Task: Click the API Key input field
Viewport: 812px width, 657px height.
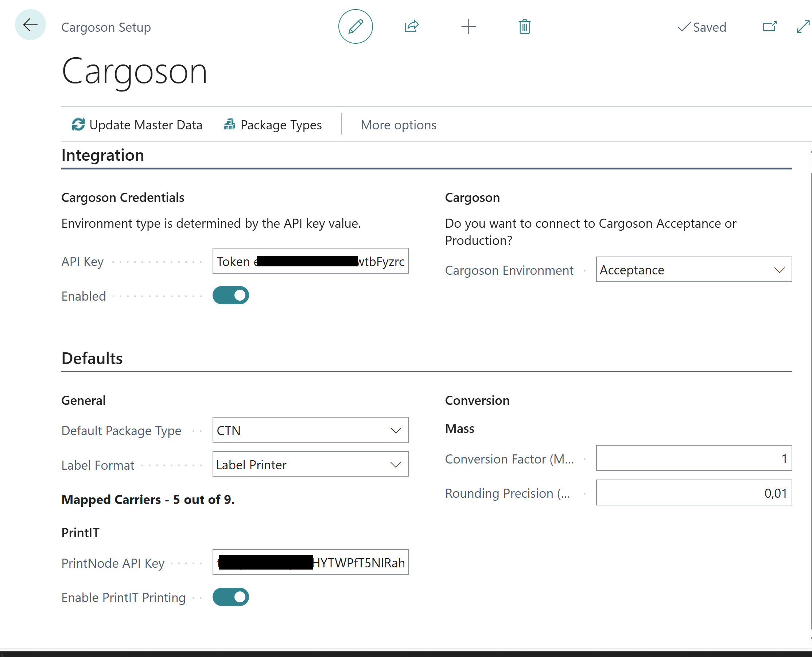Action: 310,261
